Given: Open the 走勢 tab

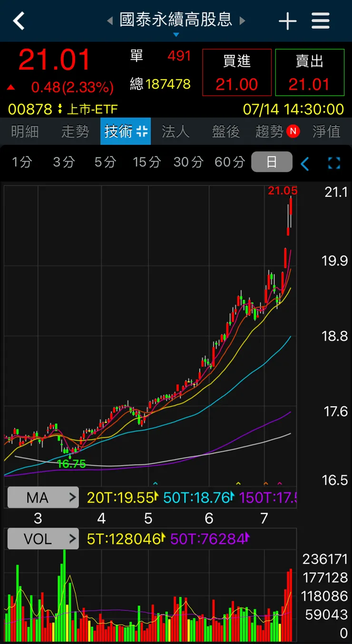Looking at the screenshot, I should coord(75,131).
